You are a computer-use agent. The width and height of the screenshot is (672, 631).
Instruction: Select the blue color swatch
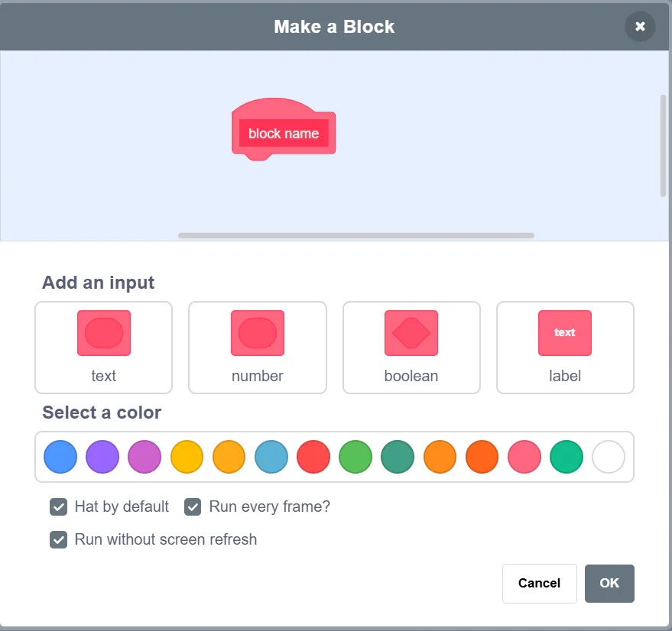pos(60,457)
